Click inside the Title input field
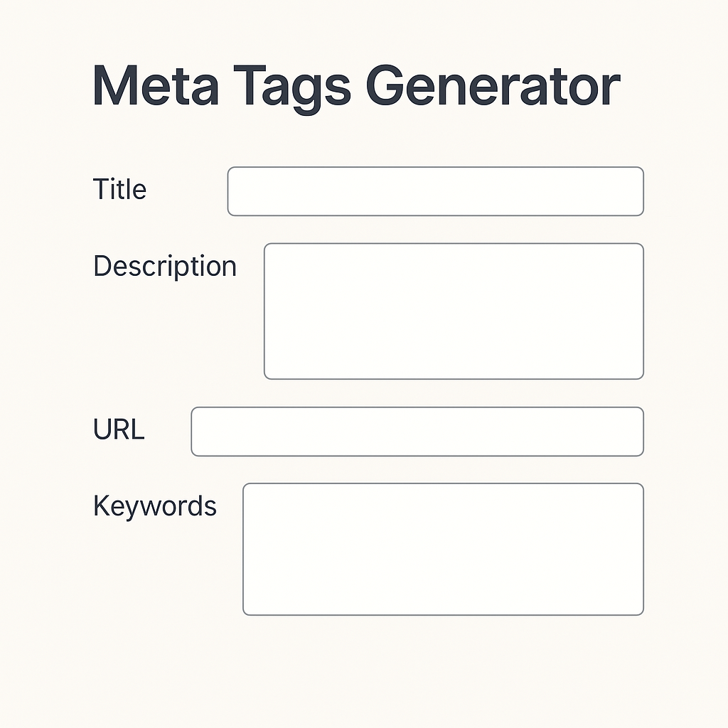Screen dimensions: 728x728 pyautogui.click(x=436, y=191)
